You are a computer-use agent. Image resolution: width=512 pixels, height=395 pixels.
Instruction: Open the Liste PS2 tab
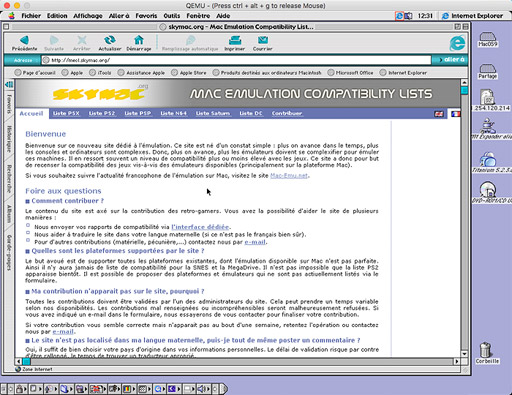click(102, 113)
